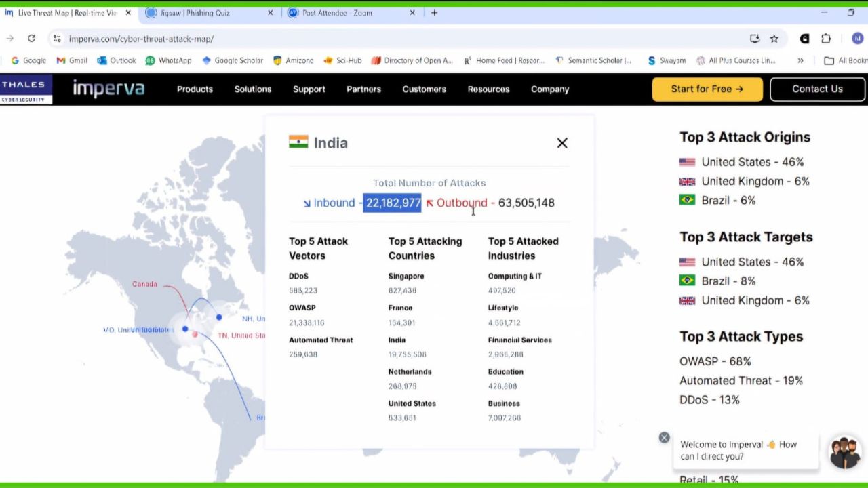Close the India attack details popup
Screen dimensions: 868x488
point(562,143)
